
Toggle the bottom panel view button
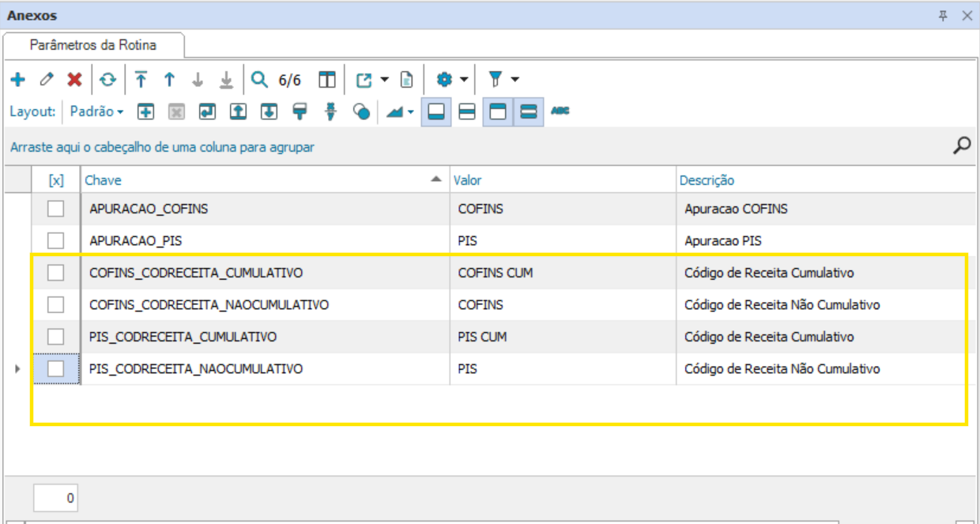(x=435, y=111)
